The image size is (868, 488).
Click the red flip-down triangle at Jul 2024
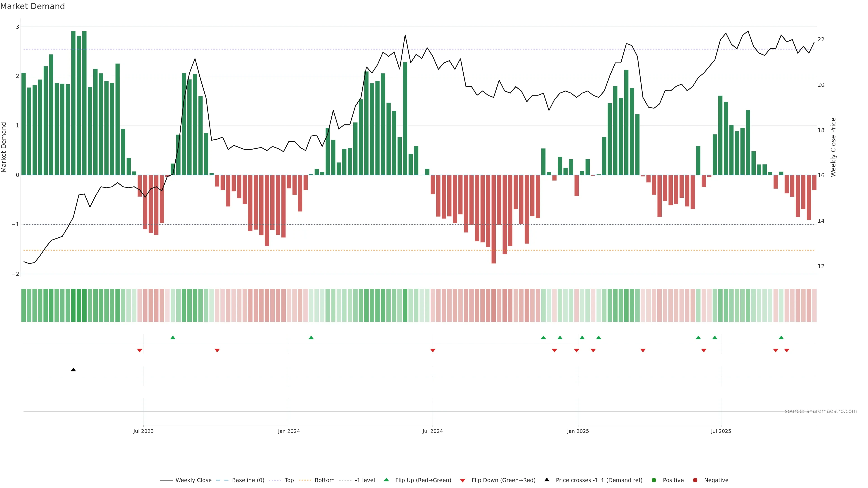coord(433,351)
